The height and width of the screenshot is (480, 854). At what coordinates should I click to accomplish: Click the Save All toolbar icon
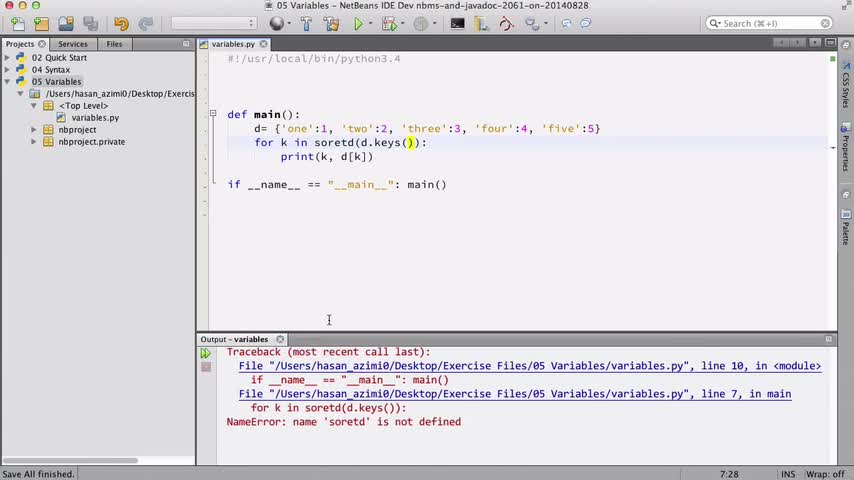(90, 23)
